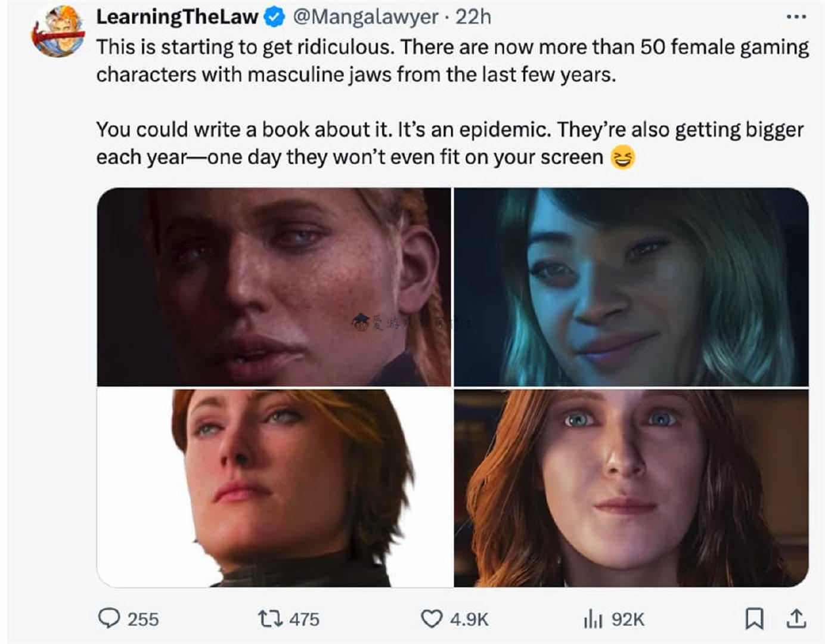
Task: Open the three-dot more options menu
Action: [x=796, y=17]
